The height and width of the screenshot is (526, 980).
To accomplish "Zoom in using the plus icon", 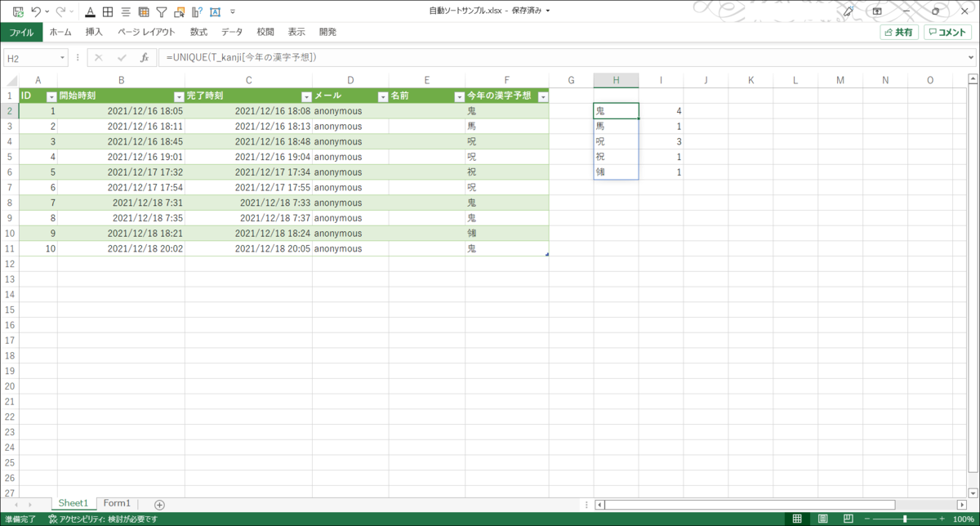I will [941, 518].
